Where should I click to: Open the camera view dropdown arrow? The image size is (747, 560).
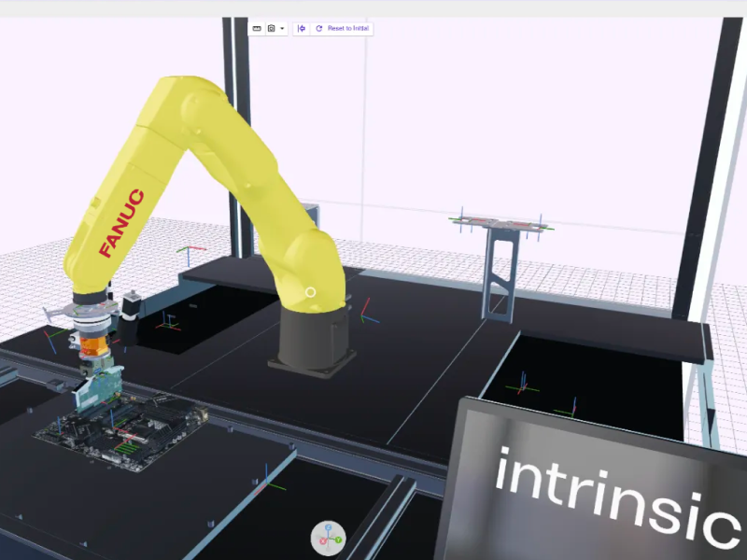click(282, 29)
